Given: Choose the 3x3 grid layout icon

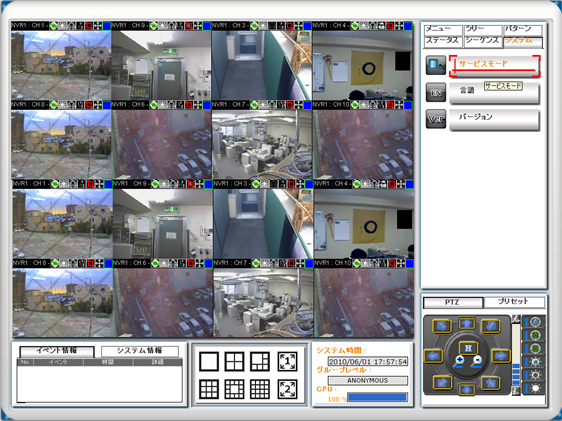Looking at the screenshot, I should [209, 389].
